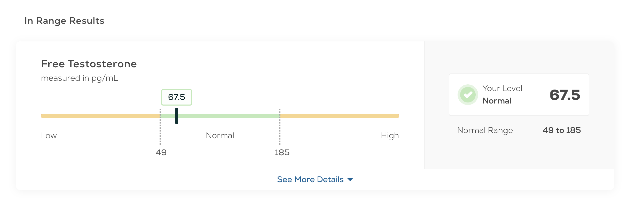Click the large 67.5 level value
Viewport: 644px width, 207px height.
point(565,95)
